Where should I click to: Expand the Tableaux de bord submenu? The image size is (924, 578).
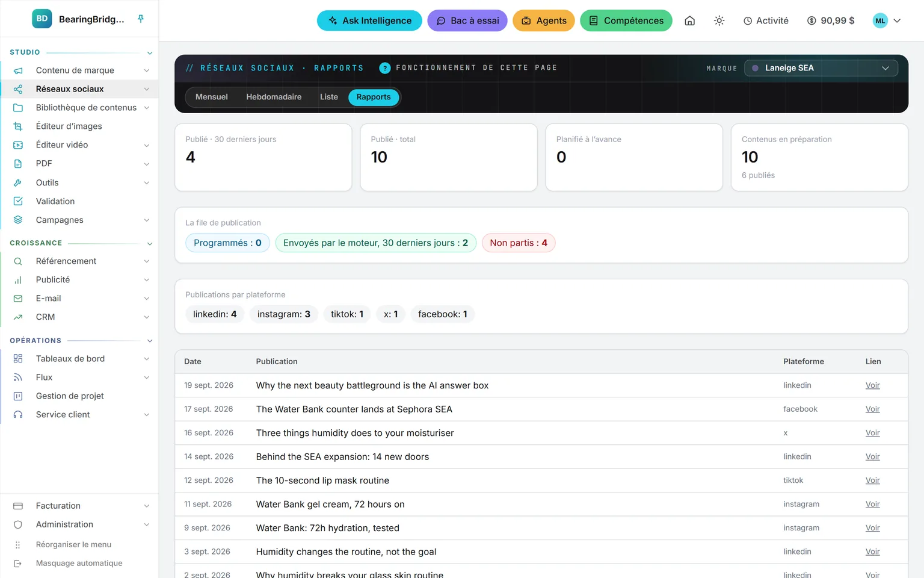(147, 359)
